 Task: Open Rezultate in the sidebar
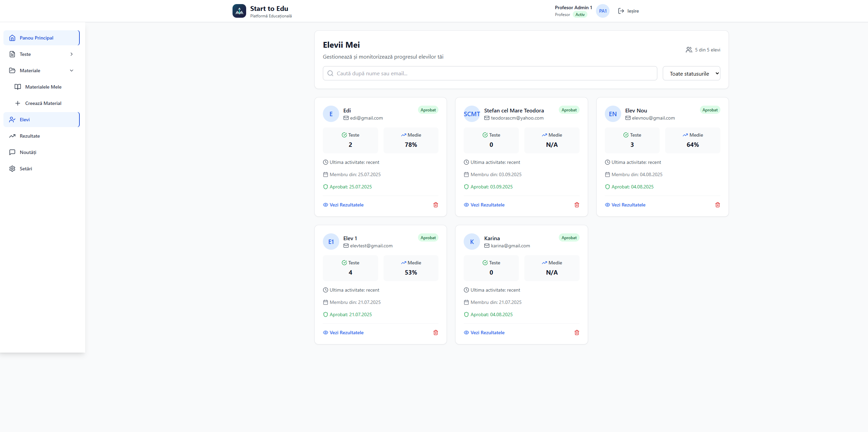pyautogui.click(x=30, y=136)
